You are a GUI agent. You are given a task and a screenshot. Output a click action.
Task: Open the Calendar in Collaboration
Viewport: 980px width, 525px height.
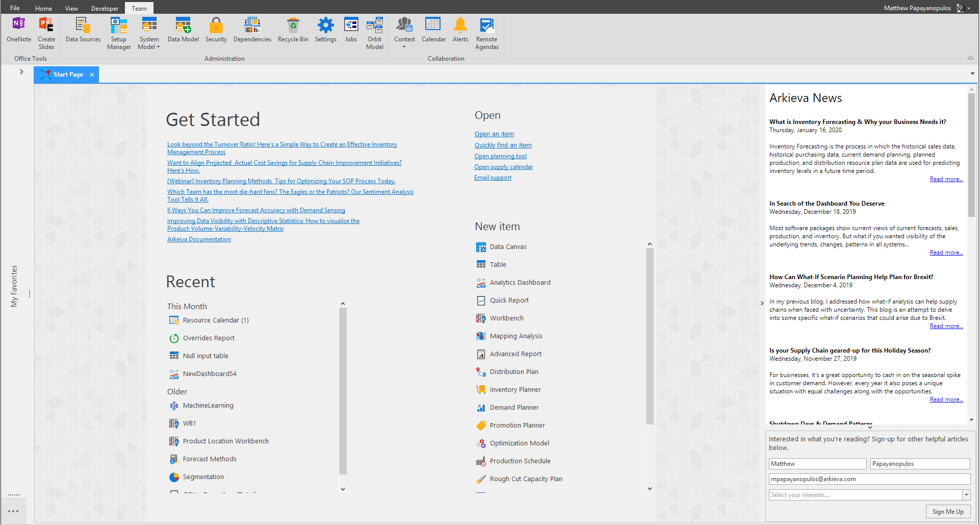pyautogui.click(x=433, y=30)
